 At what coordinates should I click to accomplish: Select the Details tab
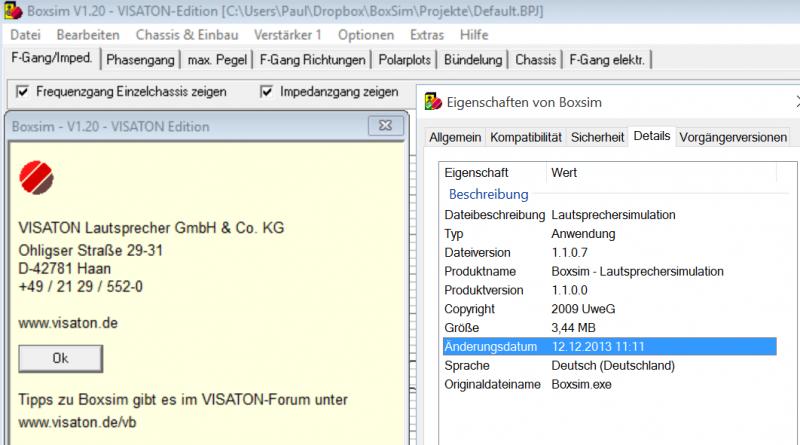[652, 136]
